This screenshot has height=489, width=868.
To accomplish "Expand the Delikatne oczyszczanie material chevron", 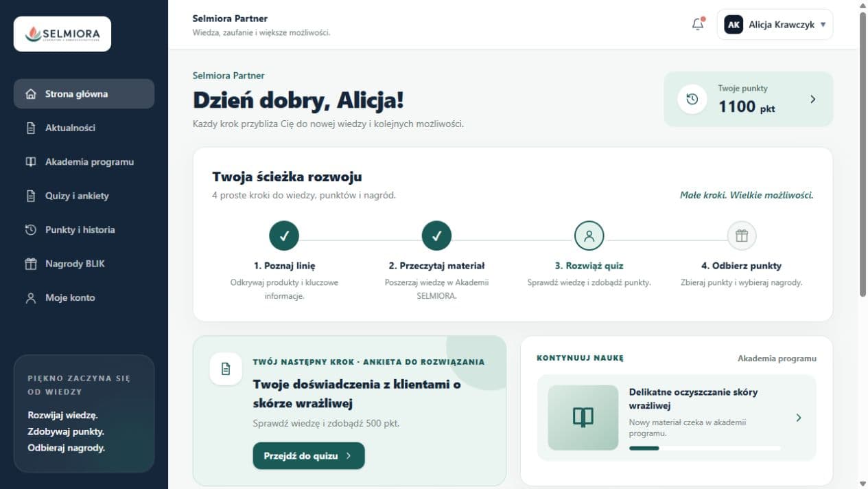I will [x=799, y=418].
